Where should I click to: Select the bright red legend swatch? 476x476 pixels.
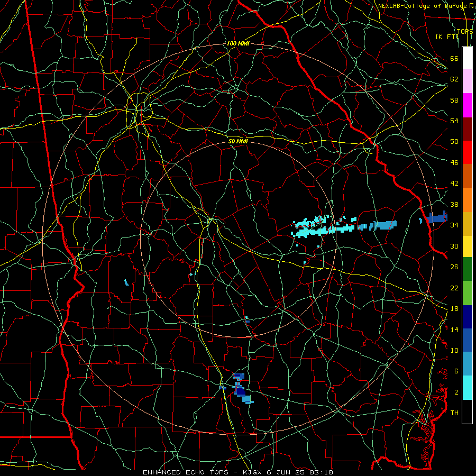(x=467, y=152)
